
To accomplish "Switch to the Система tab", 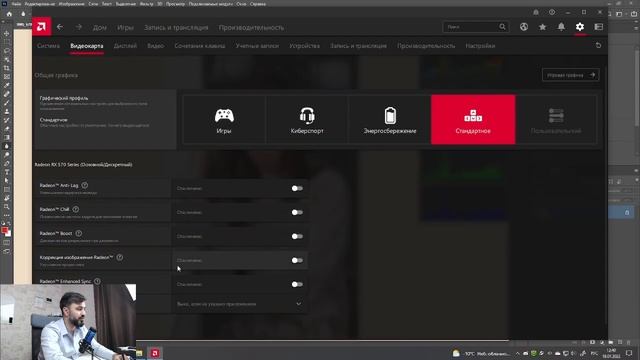I will point(48,46).
